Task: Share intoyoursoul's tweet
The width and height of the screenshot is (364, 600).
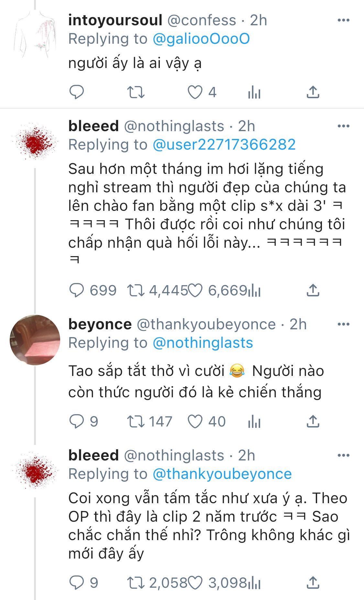Action: (313, 92)
